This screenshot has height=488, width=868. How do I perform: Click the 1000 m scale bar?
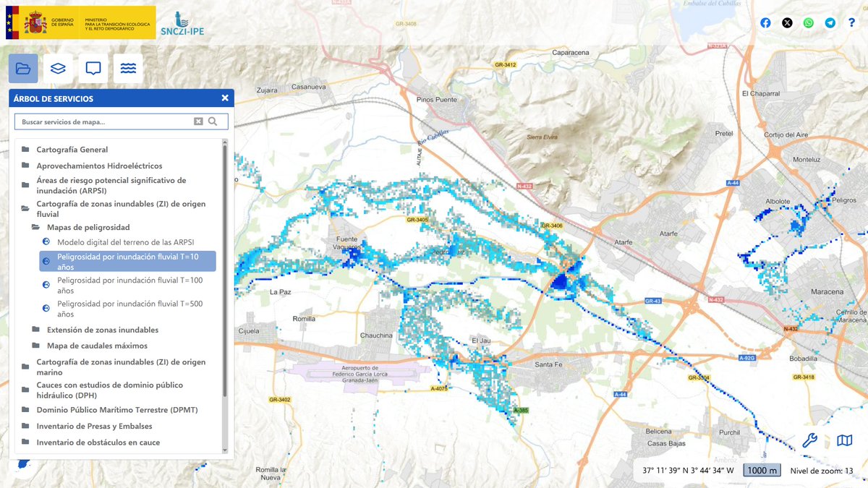(x=762, y=470)
